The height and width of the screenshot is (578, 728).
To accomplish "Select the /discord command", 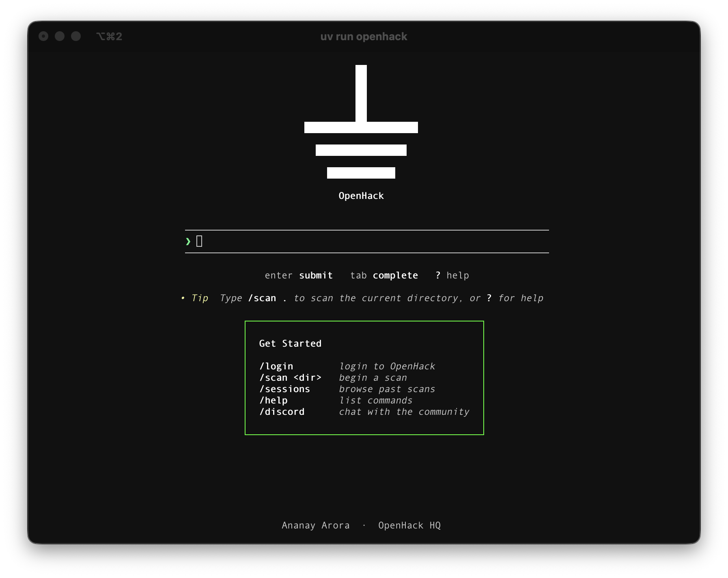I will pyautogui.click(x=282, y=412).
